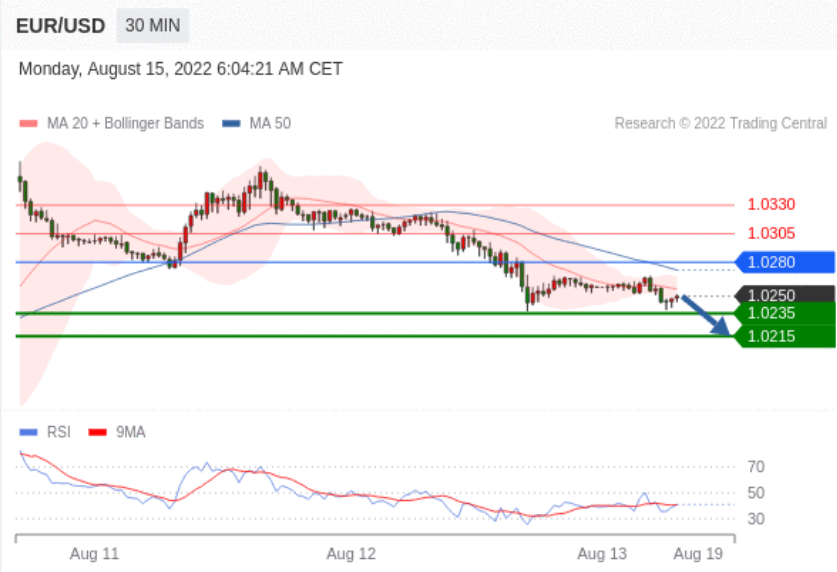Click the Aug 12 date axis label

(351, 554)
